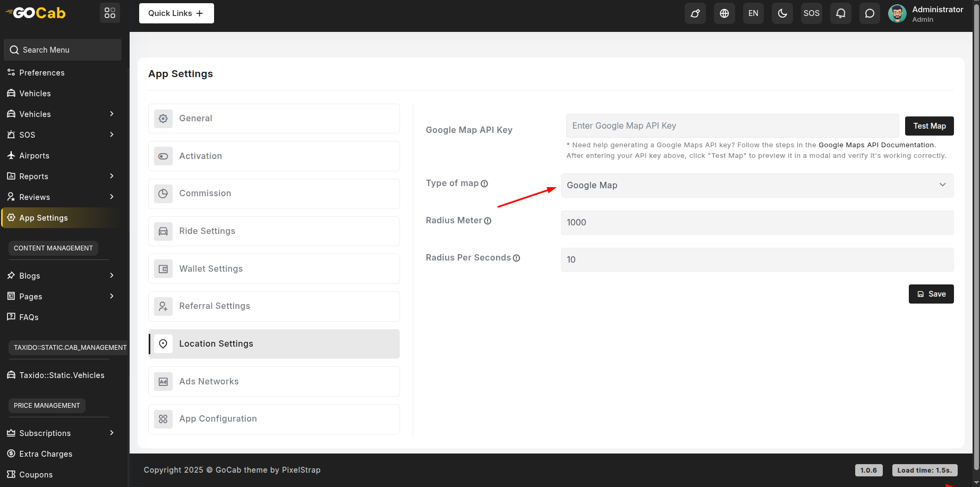Click the globe icon in top bar
Screen dimensions: 980x487
click(x=724, y=13)
